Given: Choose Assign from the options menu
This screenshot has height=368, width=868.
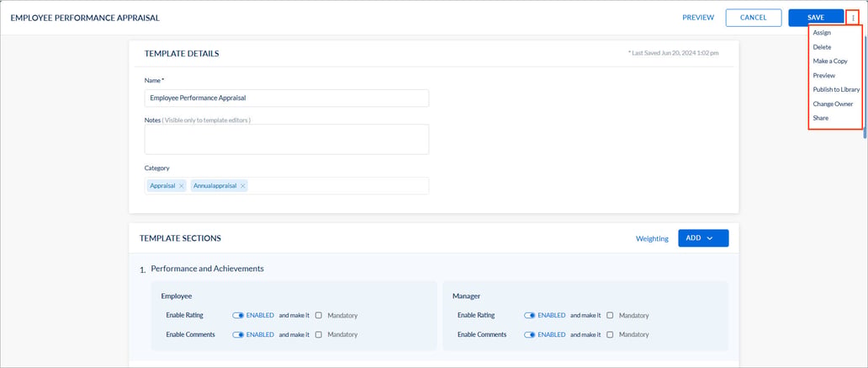Looking at the screenshot, I should click(x=822, y=33).
